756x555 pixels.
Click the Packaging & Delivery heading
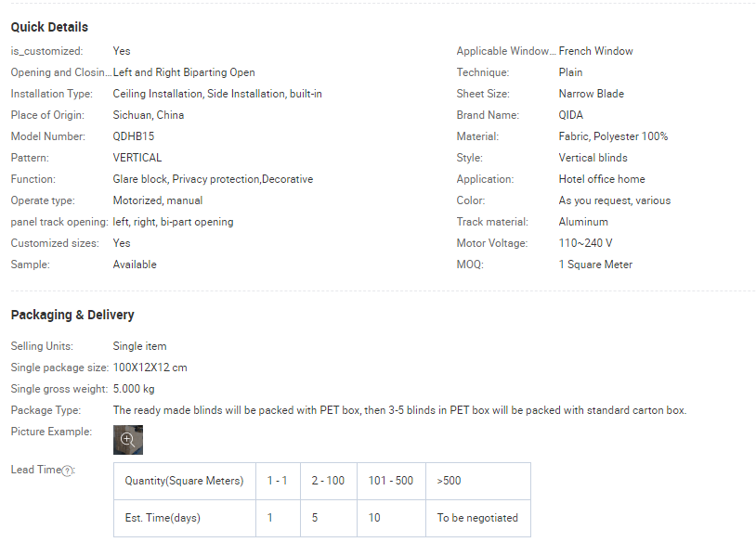pyautogui.click(x=72, y=315)
